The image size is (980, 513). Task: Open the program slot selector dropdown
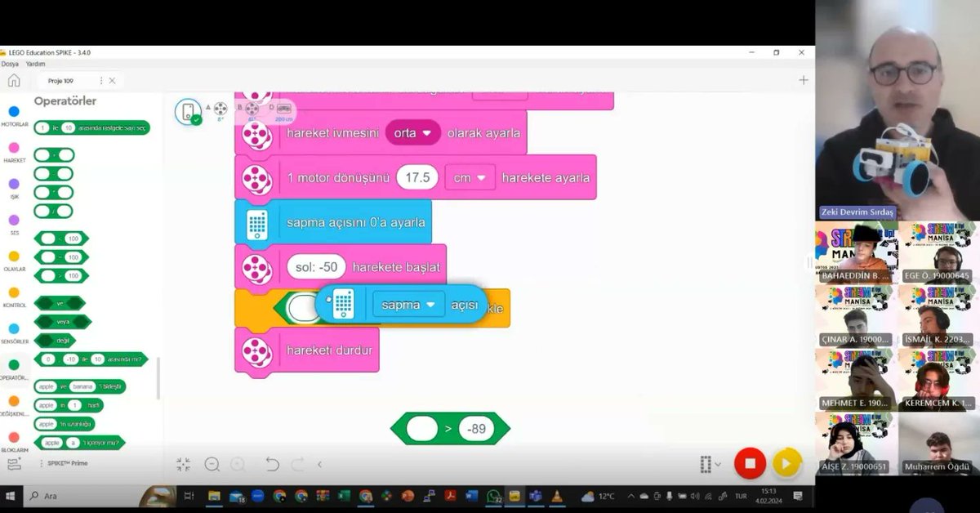(710, 464)
